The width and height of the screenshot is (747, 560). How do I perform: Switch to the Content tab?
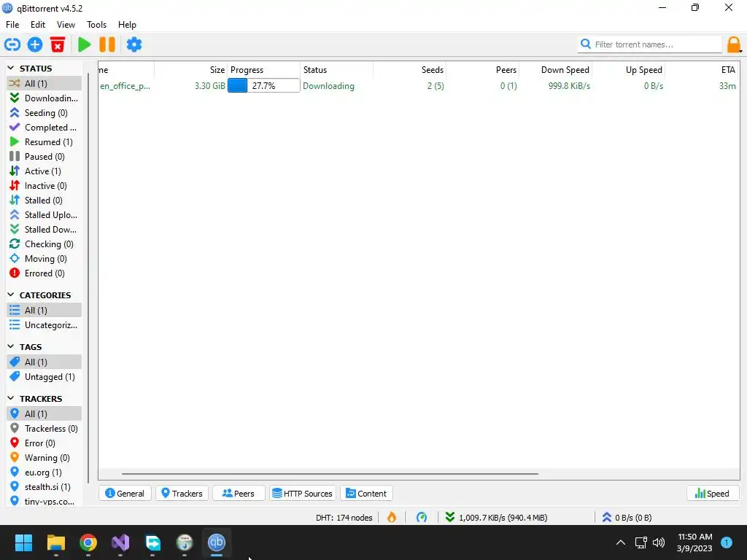pyautogui.click(x=366, y=494)
